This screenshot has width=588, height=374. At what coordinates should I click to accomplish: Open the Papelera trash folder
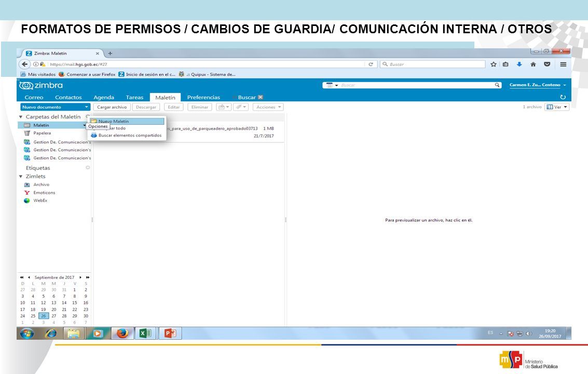point(42,133)
